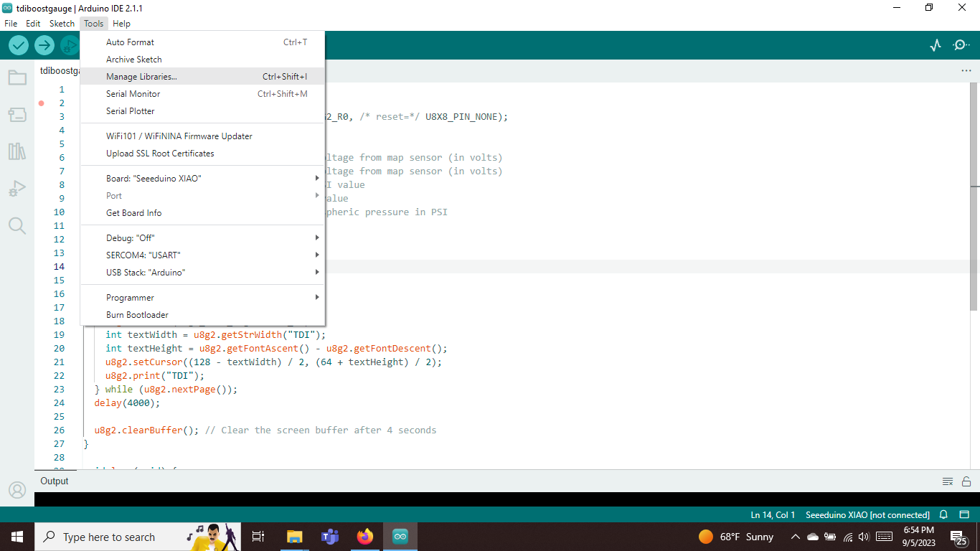Click the battery icon in system tray
Screen dimensions: 980x551
830,537
